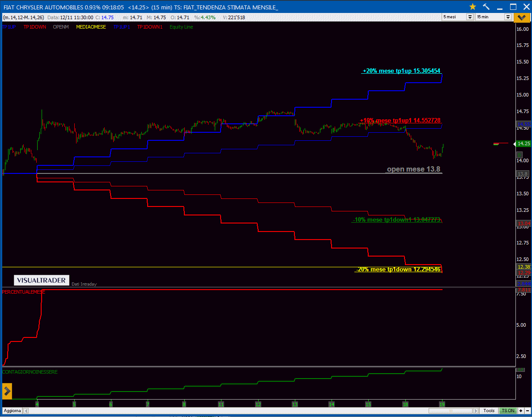Click the 'V: 221'518' volume value

pyautogui.click(x=233, y=17)
